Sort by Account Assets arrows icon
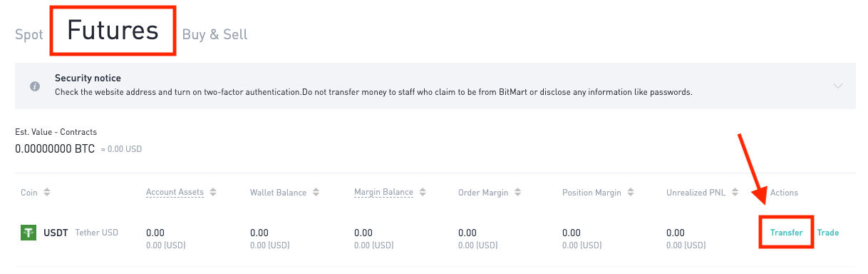 click(x=213, y=193)
